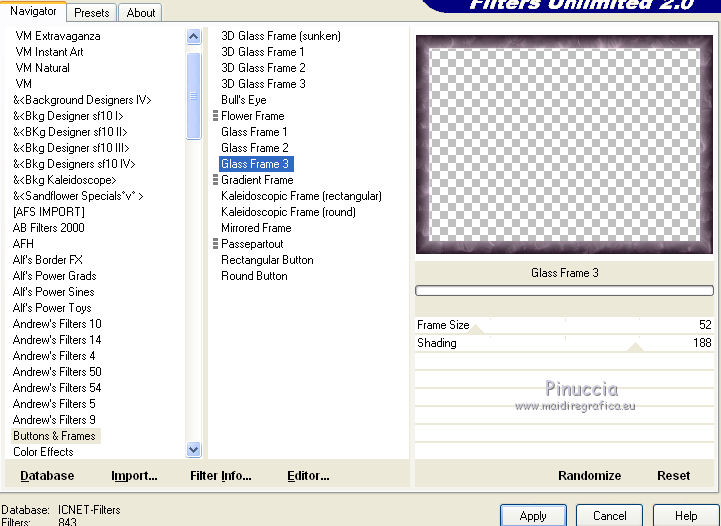Screen dimensions: 721x526
Task: Click the scroll up arrow in category list
Action: tap(194, 36)
